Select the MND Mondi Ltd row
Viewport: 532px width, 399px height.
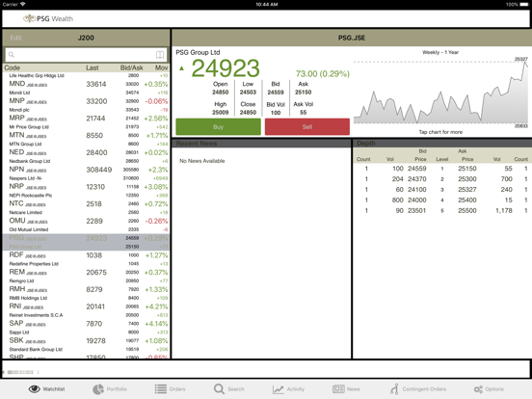click(86, 89)
